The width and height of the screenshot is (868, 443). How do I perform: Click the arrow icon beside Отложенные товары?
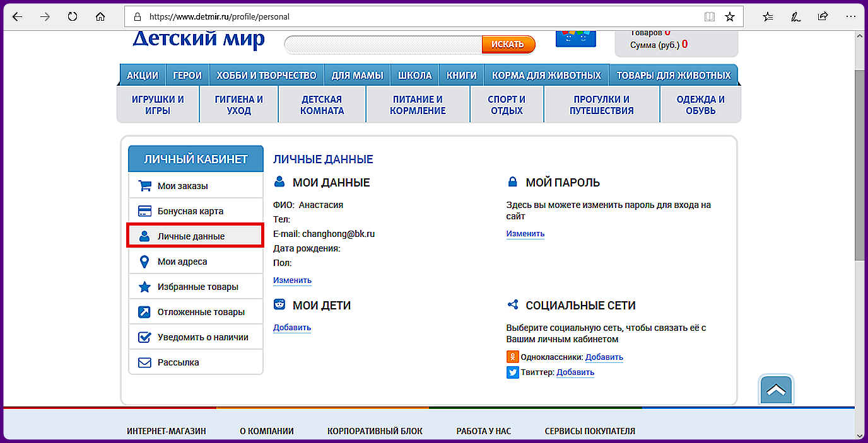pos(145,312)
